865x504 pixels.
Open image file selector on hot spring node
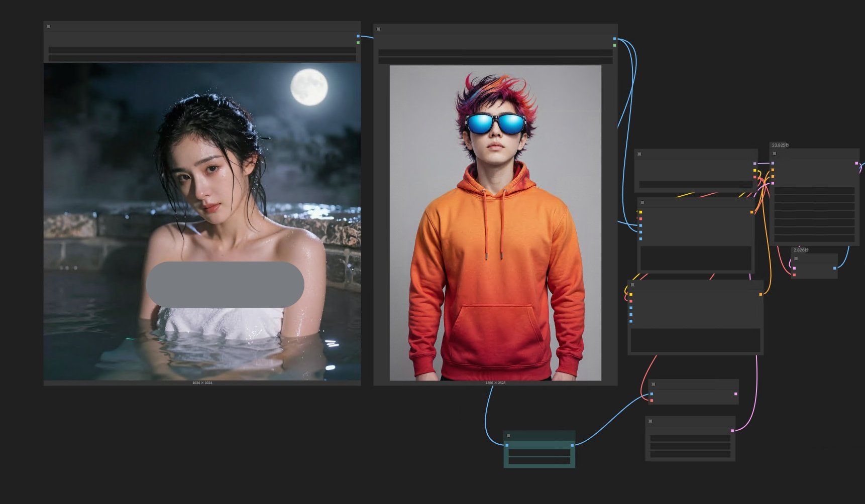click(202, 50)
